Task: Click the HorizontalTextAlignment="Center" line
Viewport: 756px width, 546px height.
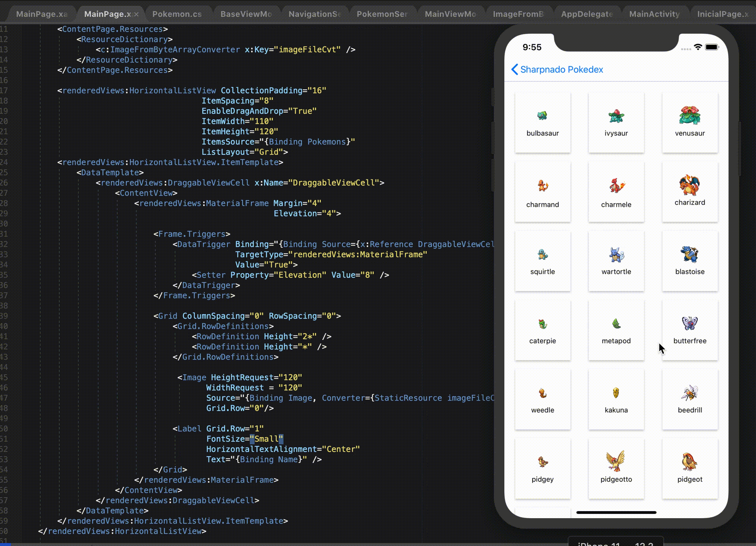Action: pyautogui.click(x=283, y=449)
